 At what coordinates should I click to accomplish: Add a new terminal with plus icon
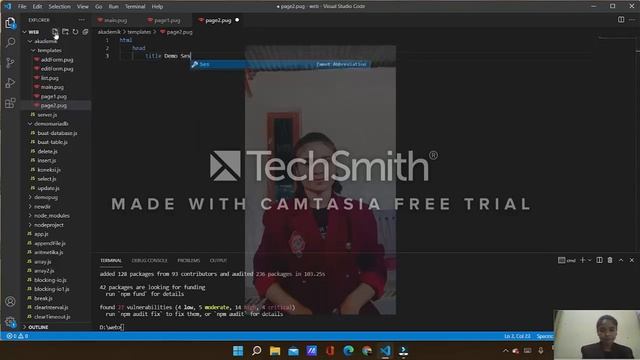click(582, 260)
